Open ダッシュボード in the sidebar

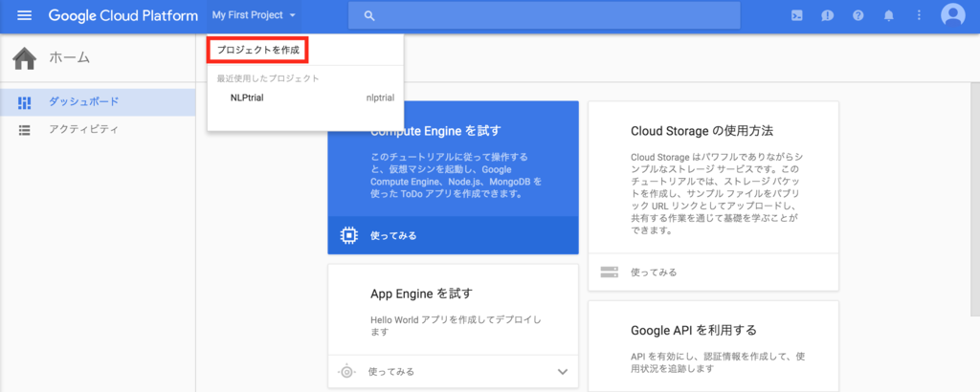pos(98,101)
